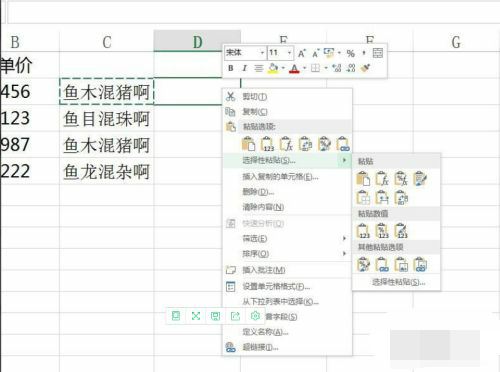Select Formulas & Number Formatting in 粘贴 submenu group

click(401, 179)
